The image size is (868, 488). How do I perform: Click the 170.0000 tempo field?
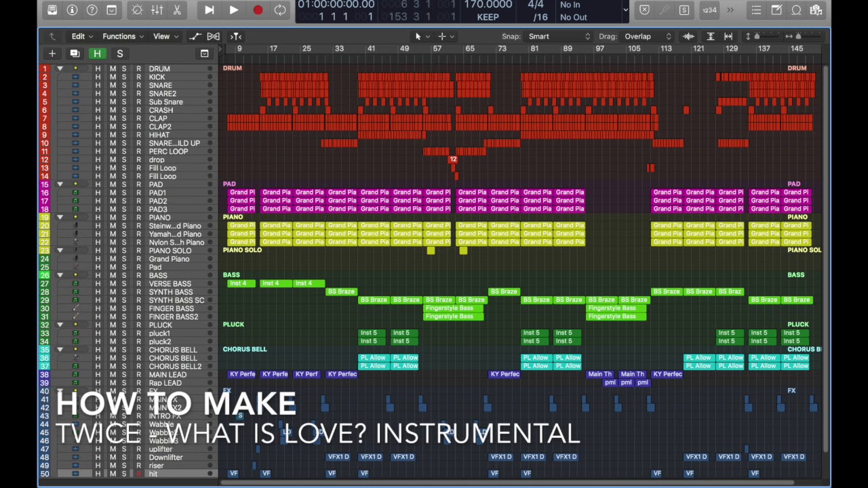(488, 5)
